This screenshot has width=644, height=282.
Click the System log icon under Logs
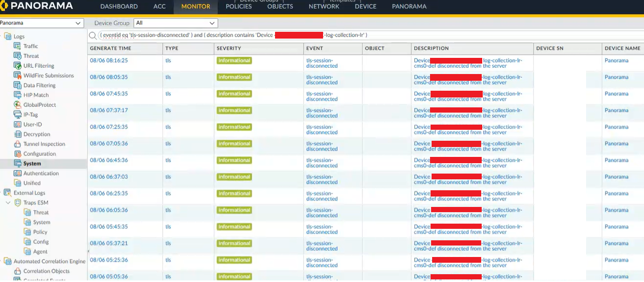pyautogui.click(x=17, y=164)
